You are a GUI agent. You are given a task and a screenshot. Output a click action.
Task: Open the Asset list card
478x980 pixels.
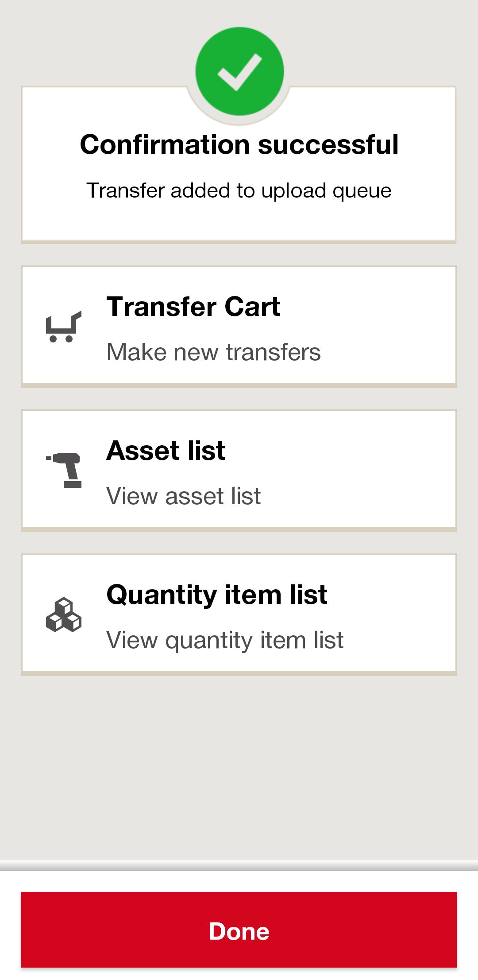239,470
